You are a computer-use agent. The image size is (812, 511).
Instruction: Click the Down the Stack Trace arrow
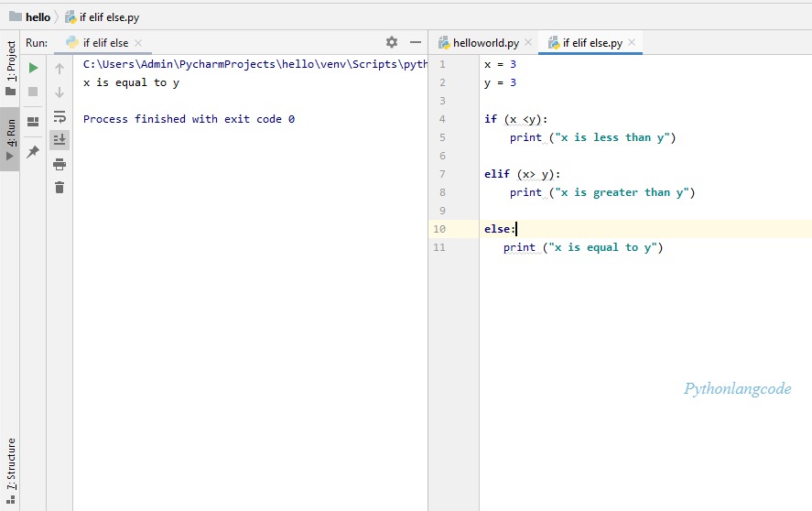[60, 92]
